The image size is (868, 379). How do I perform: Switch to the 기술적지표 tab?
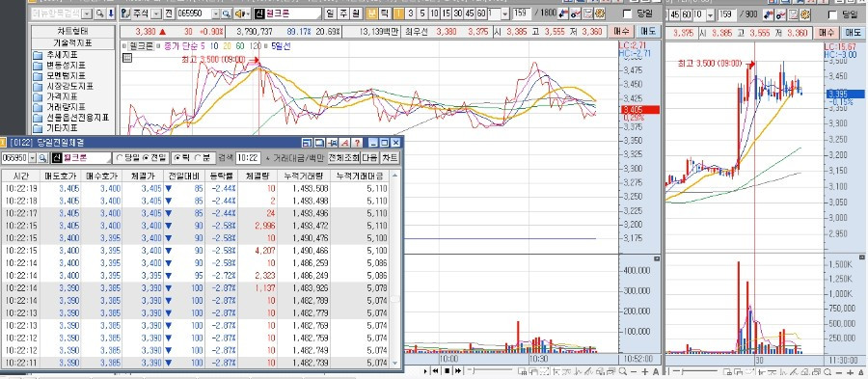(x=72, y=42)
